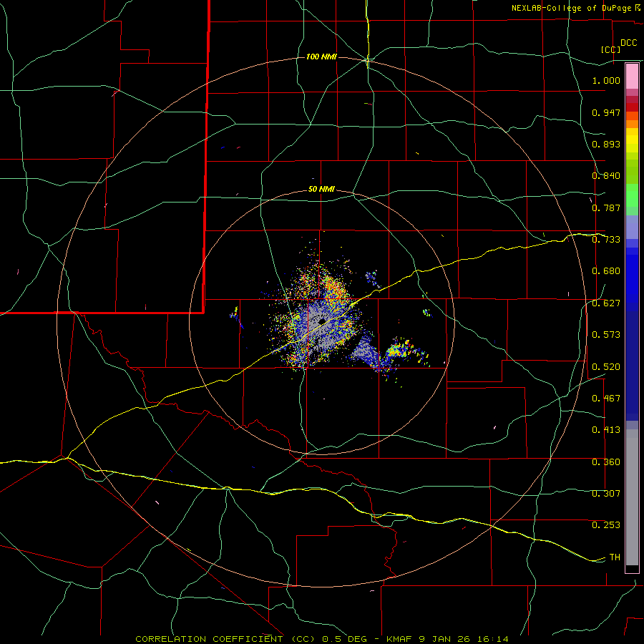Click the 0.573 scale value

[x=606, y=335]
